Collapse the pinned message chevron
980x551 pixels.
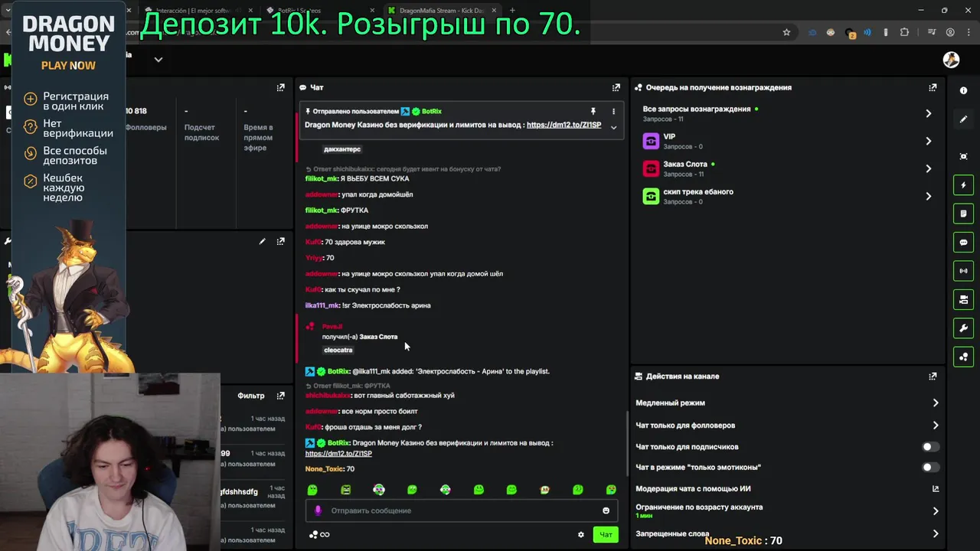tap(613, 127)
